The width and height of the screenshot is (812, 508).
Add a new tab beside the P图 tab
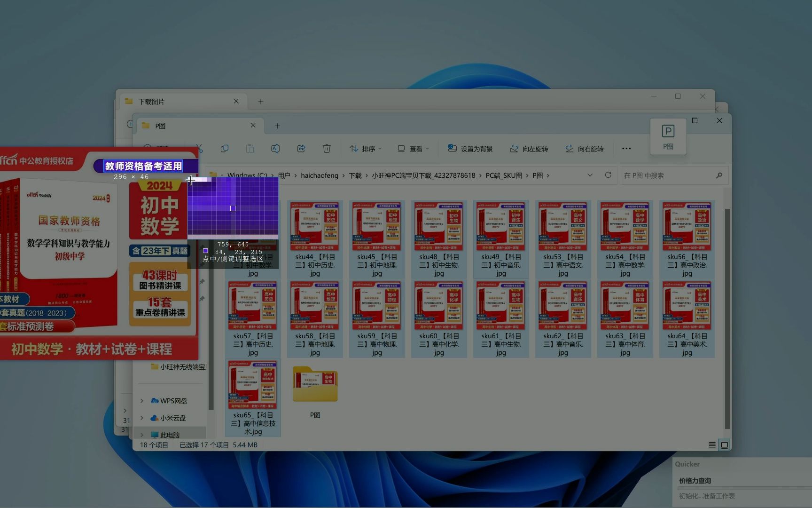pyautogui.click(x=277, y=126)
